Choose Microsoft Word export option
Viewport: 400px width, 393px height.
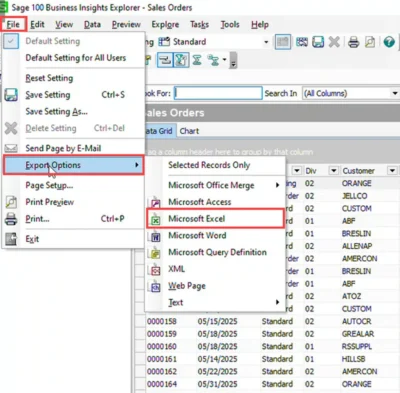pos(215,236)
